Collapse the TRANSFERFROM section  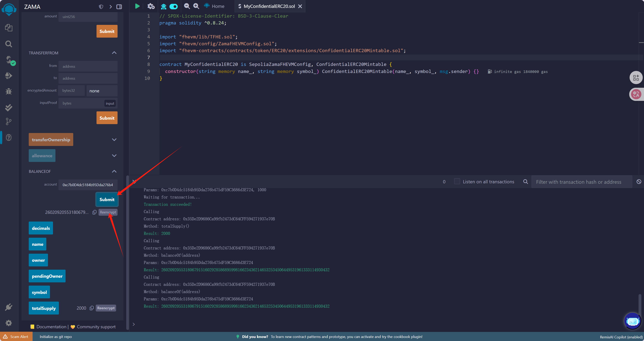click(x=114, y=53)
